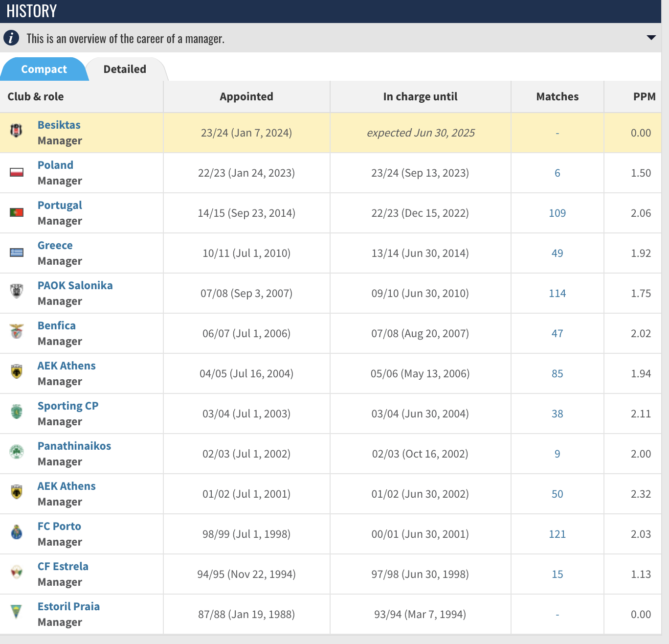Click the '94/95 (Nov 22, 1994)' cell
Screen dimensions: 669x644
[x=246, y=574]
